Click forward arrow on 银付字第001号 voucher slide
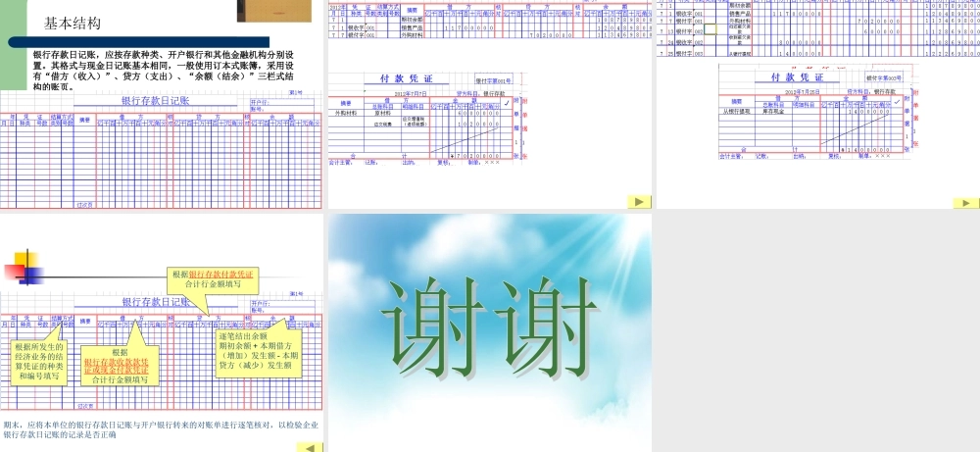 (x=639, y=201)
